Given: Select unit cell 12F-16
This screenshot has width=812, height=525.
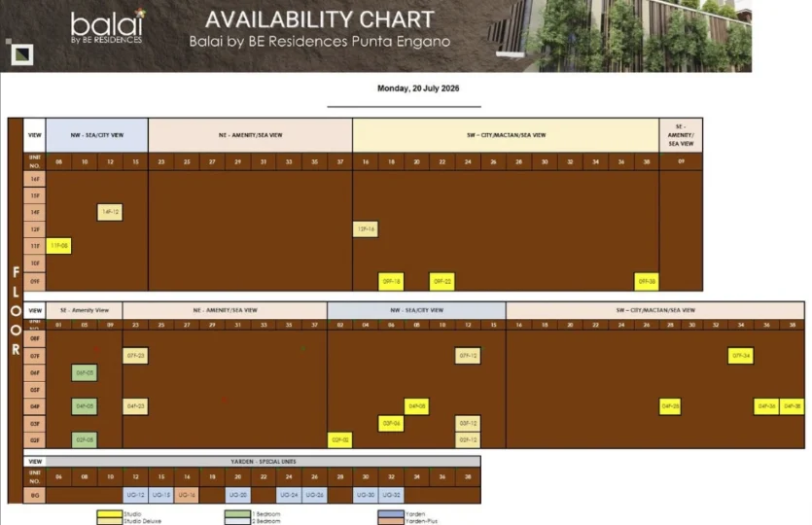Looking at the screenshot, I should (x=365, y=229).
